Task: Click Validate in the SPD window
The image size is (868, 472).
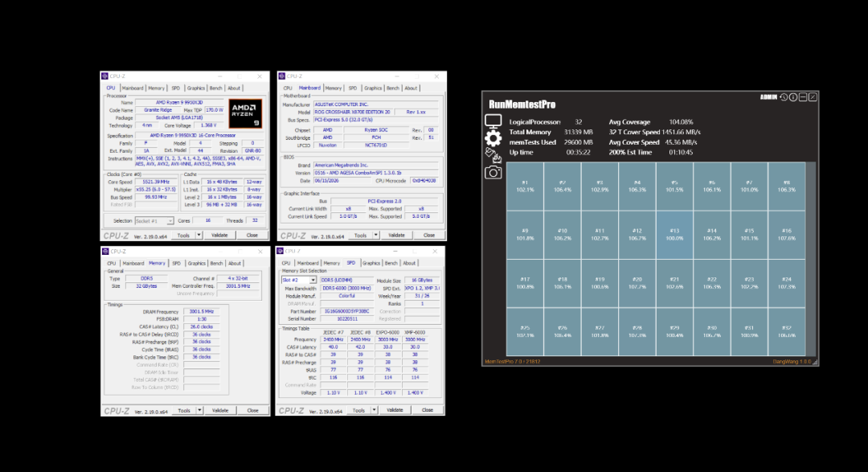Action: [395, 410]
